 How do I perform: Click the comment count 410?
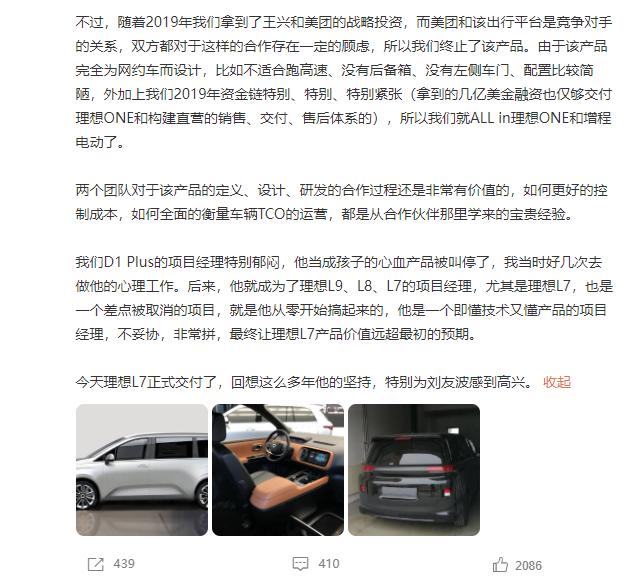click(329, 564)
